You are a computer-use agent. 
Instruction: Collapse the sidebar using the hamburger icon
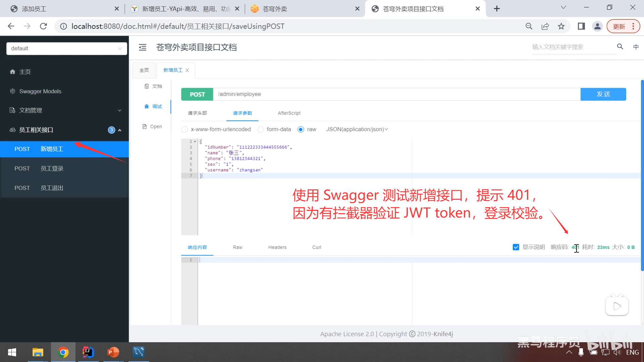tap(143, 47)
